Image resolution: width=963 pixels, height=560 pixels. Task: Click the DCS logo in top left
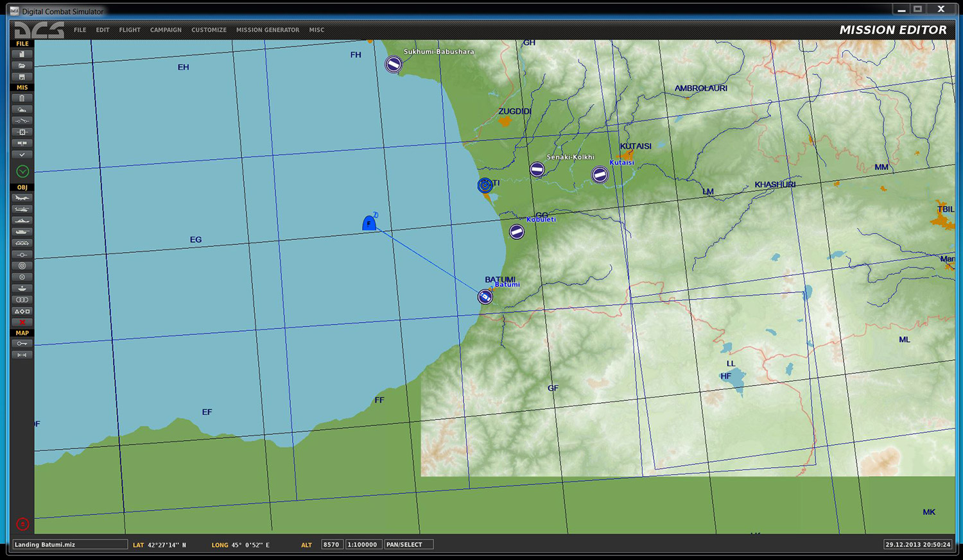(x=39, y=30)
